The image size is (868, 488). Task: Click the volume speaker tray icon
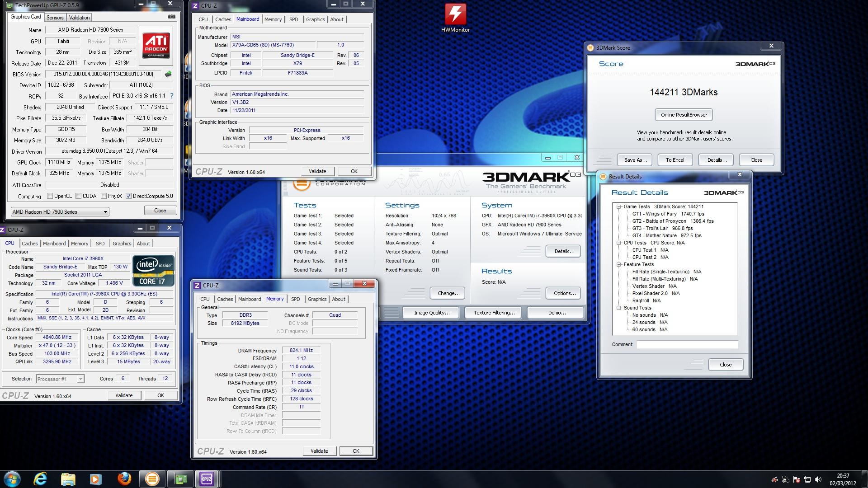[817, 479]
